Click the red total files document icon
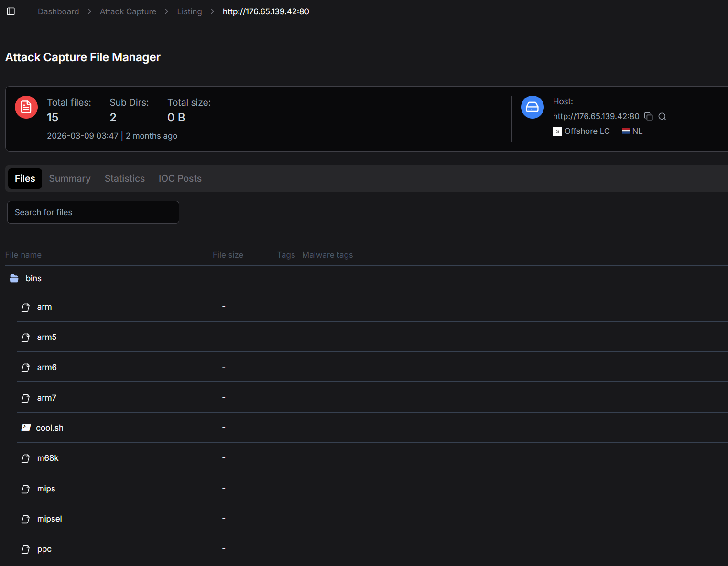The height and width of the screenshot is (566, 728). (x=26, y=107)
